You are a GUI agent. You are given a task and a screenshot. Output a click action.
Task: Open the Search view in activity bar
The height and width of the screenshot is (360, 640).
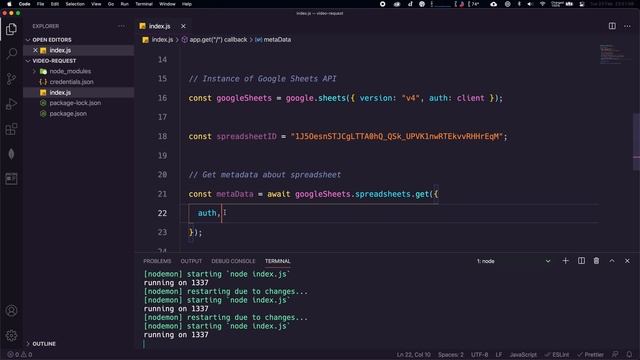tap(11, 53)
